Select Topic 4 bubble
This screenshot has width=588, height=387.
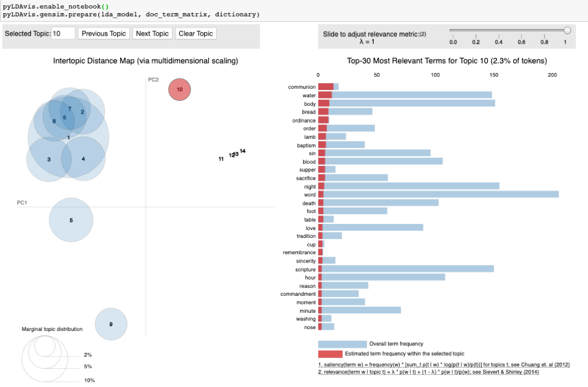[x=83, y=159]
